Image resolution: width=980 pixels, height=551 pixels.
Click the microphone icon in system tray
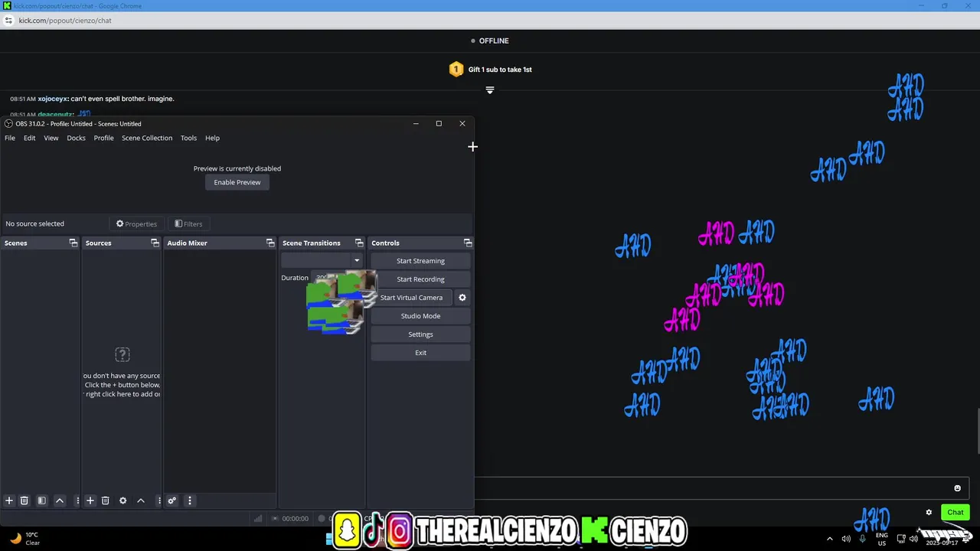[863, 539]
